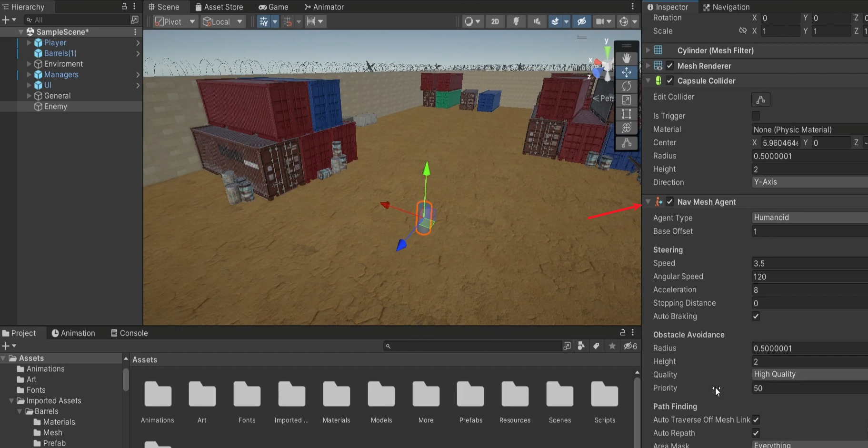Select the Move tool in scene overlay

coord(626,72)
